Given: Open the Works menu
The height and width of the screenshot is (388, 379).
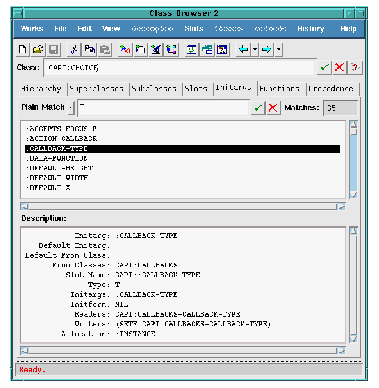Looking at the screenshot, I should click(x=32, y=29).
